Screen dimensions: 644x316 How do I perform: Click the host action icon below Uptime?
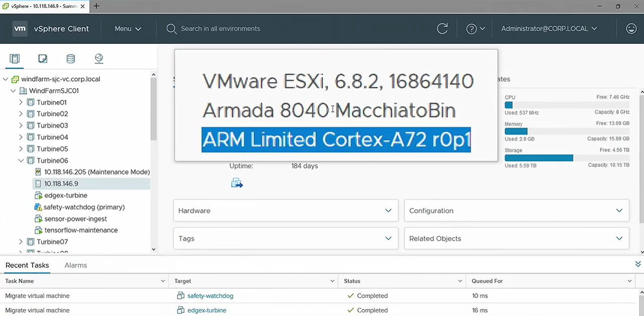[237, 183]
